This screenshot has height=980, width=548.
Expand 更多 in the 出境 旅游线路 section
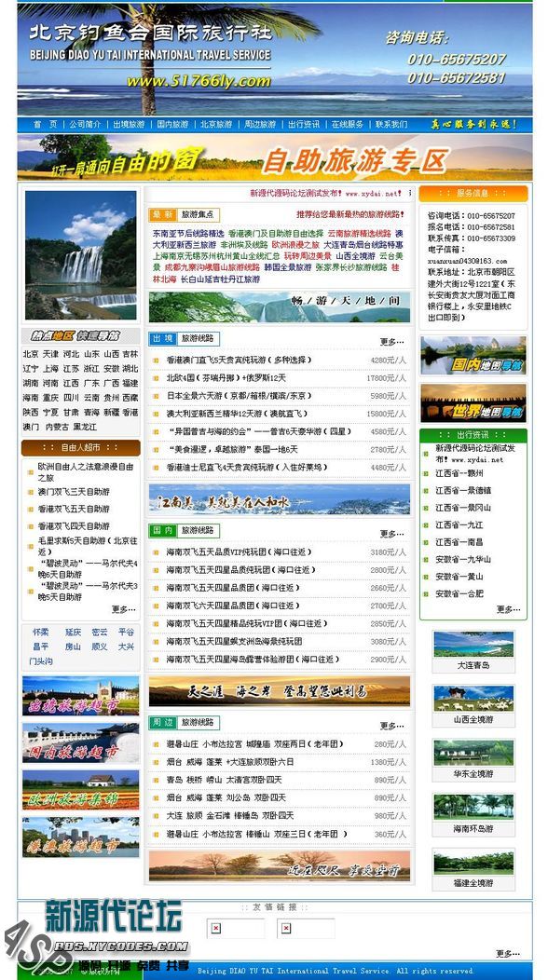click(x=392, y=342)
